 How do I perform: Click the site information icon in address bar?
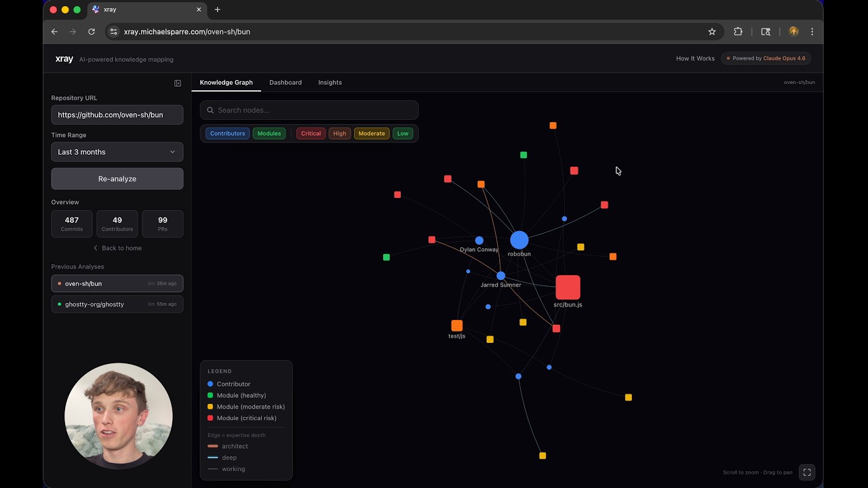(113, 31)
